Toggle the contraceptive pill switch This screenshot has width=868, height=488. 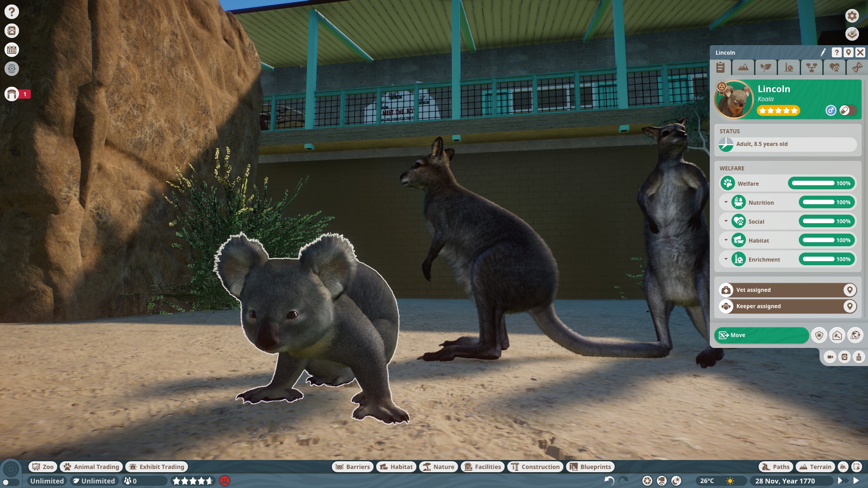pyautogui.click(x=848, y=110)
